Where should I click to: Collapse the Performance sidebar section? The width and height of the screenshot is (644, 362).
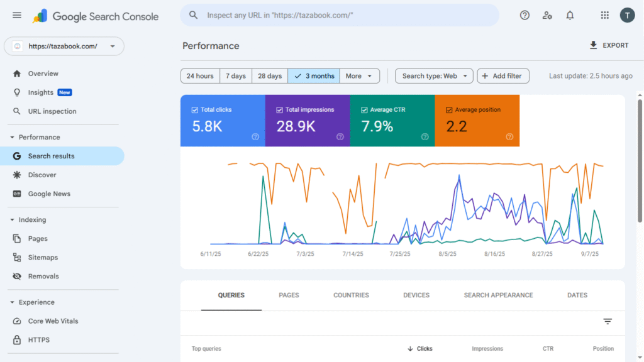point(13,137)
